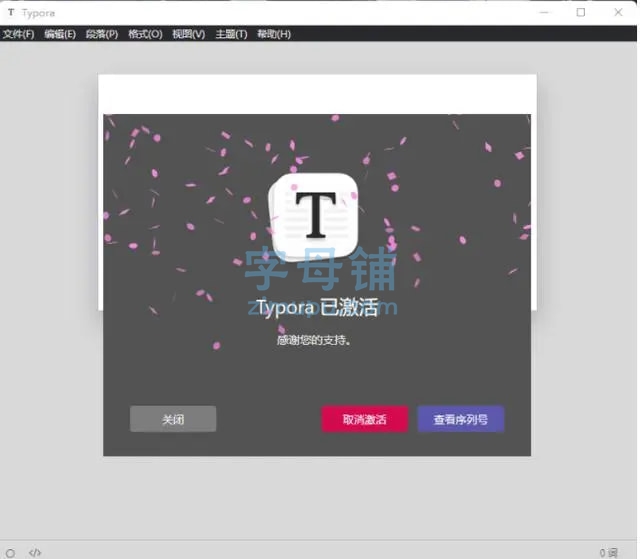640x559 pixels.
Task: Click the Typora icon in the title bar
Action: 11,13
